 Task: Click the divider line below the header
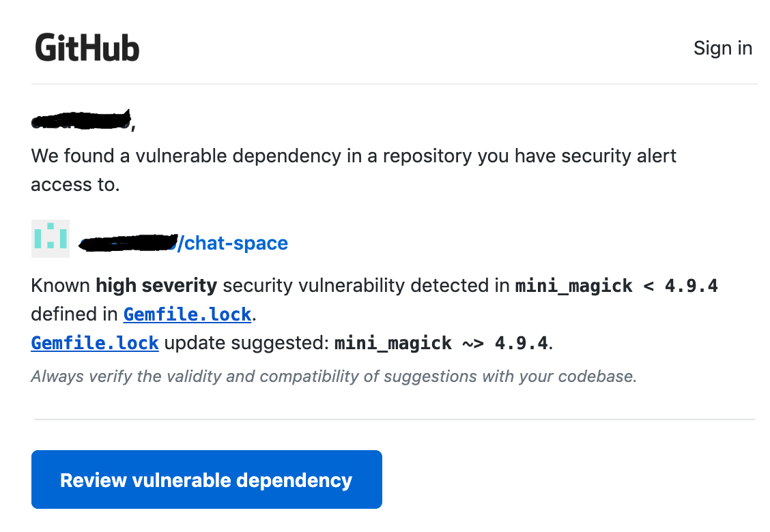point(394,84)
